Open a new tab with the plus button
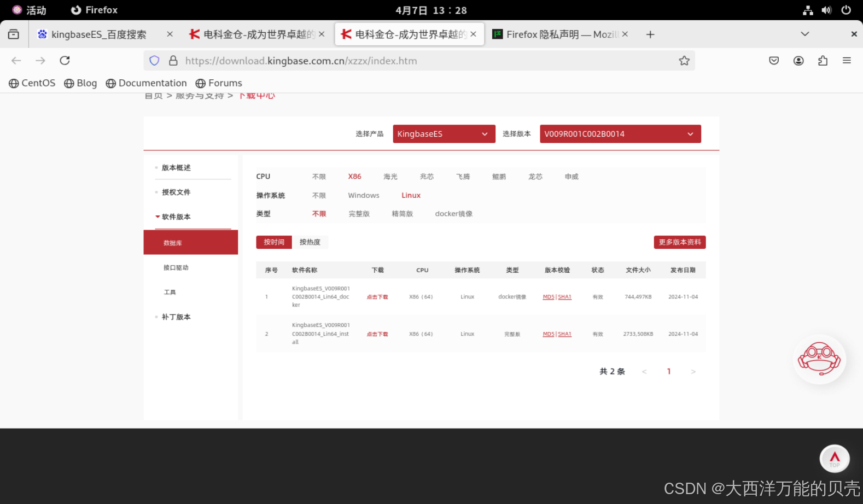The image size is (863, 504). point(650,34)
